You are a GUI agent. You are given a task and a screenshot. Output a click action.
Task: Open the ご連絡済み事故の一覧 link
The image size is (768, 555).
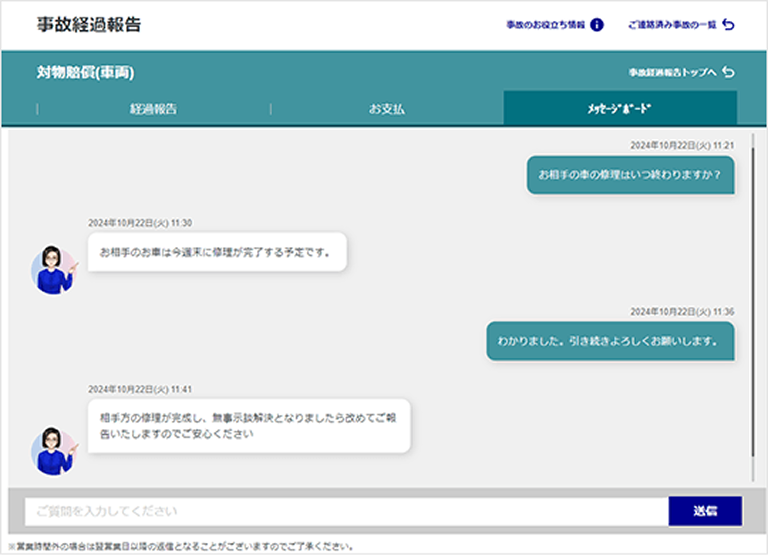tap(673, 25)
